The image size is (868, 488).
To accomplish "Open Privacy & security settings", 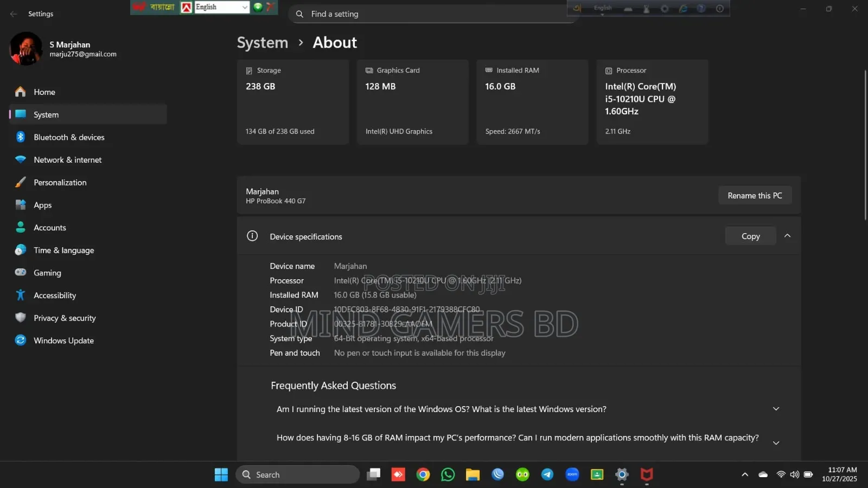I will click(x=65, y=318).
